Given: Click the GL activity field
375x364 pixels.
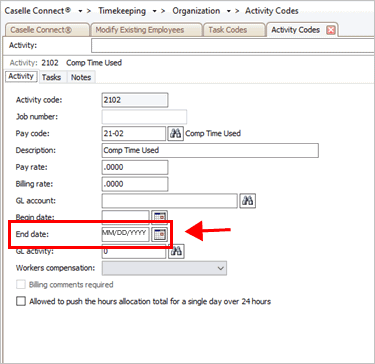Looking at the screenshot, I should [134, 251].
